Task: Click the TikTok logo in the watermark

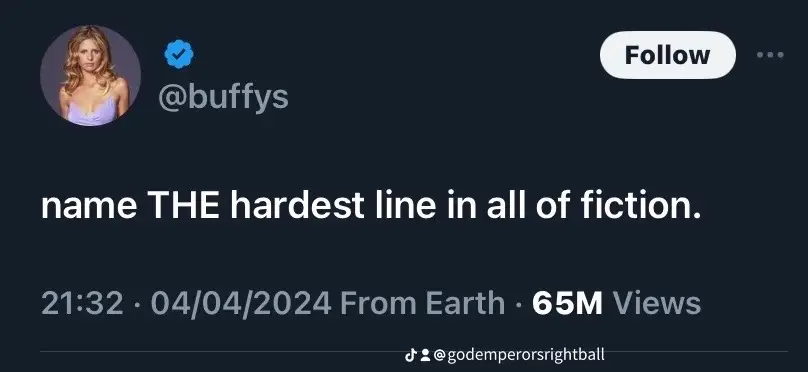Action: tap(410, 355)
